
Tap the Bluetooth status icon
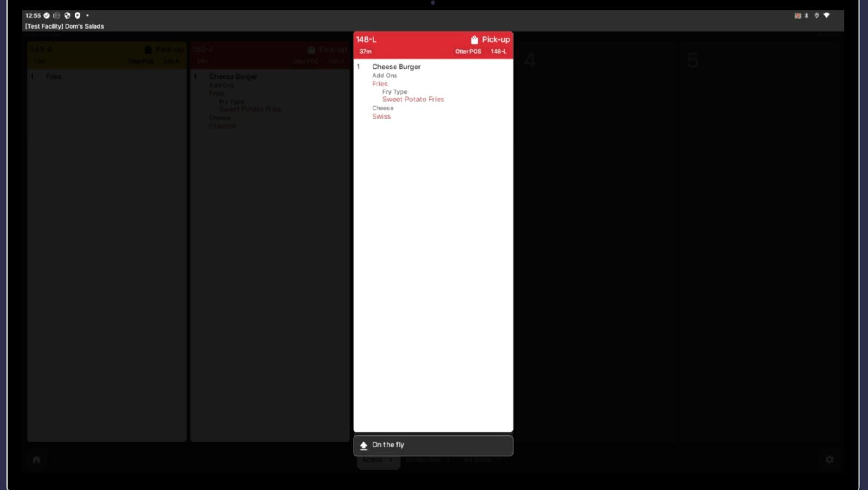(x=807, y=15)
